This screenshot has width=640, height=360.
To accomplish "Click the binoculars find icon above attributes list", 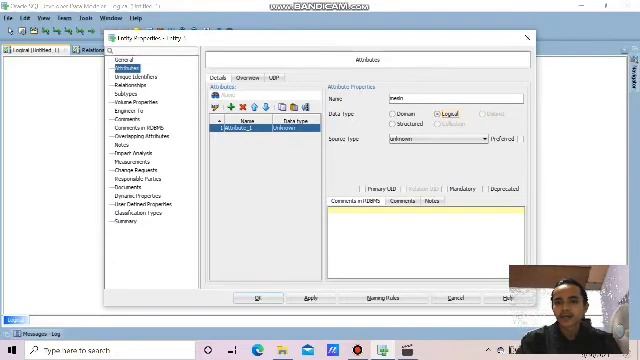I will (215, 95).
